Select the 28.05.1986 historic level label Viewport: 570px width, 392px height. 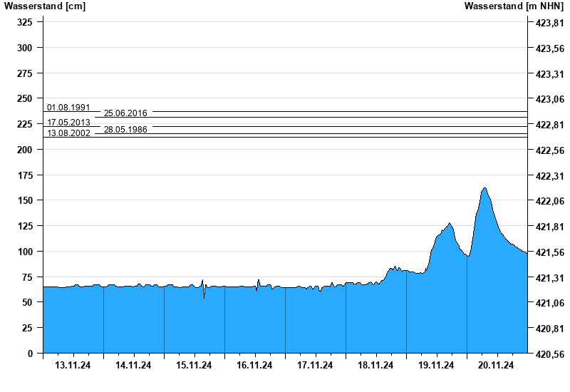point(125,130)
